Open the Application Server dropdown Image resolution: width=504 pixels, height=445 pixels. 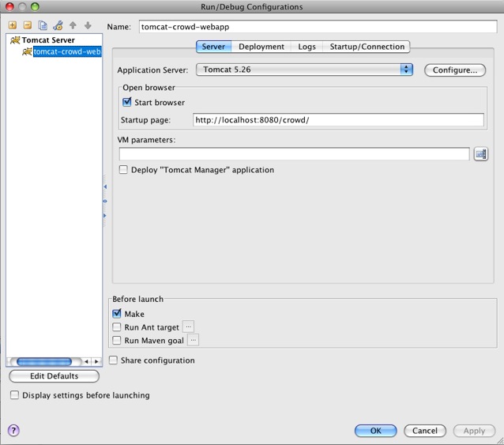coord(304,70)
